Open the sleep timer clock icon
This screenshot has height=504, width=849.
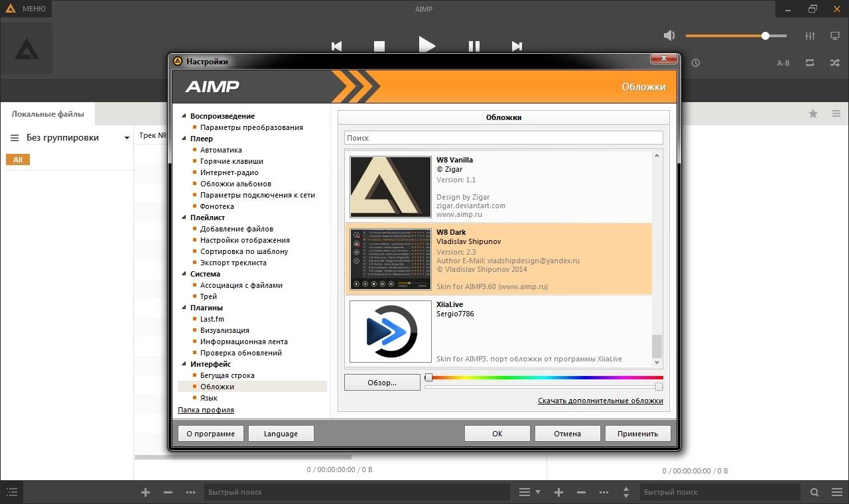point(695,63)
